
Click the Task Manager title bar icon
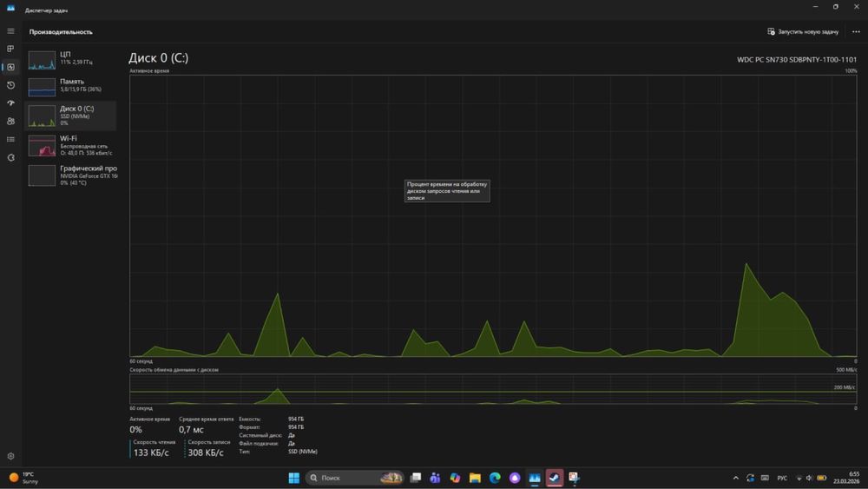(x=10, y=9)
